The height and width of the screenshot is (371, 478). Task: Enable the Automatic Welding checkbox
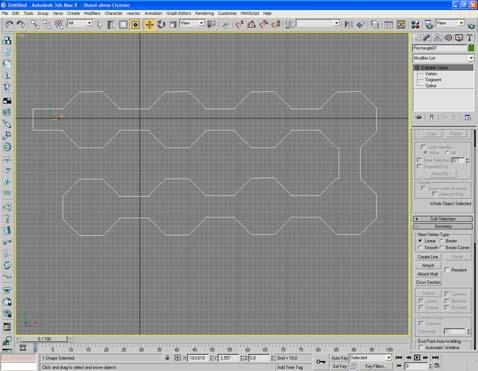click(x=421, y=347)
